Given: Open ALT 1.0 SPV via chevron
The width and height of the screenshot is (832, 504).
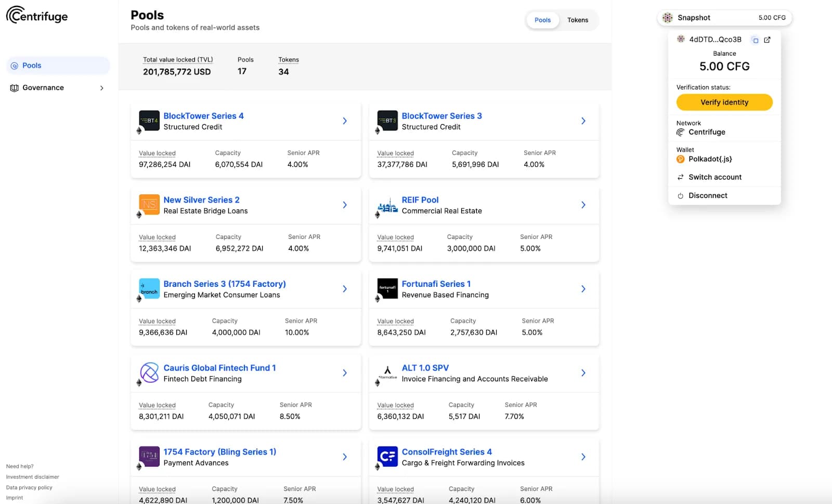Looking at the screenshot, I should coord(583,373).
